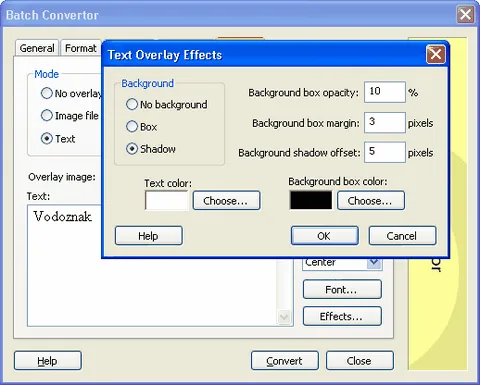Click the Background box margin field
This screenshot has height=385, width=480.
pyautogui.click(x=385, y=122)
